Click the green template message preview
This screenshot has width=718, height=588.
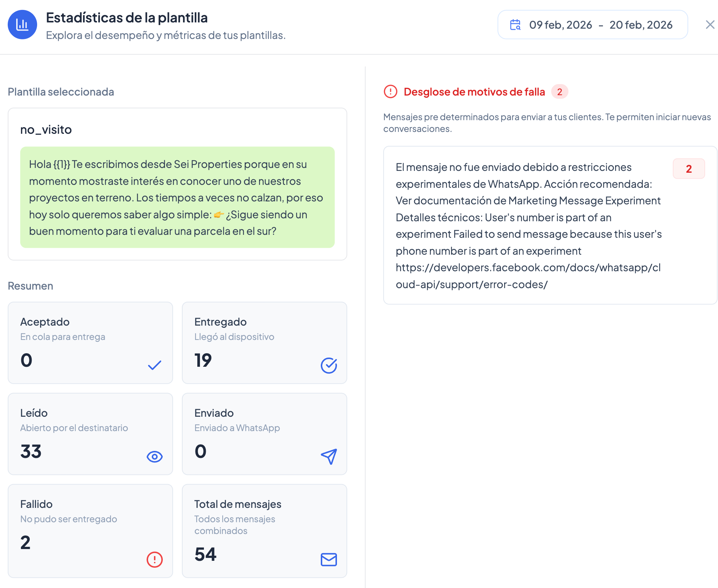click(177, 197)
